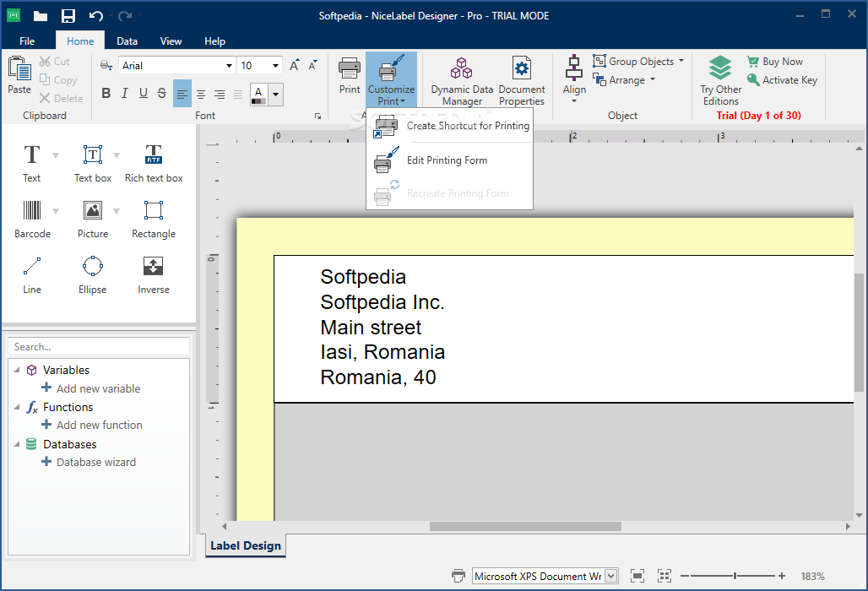Toggle underline formatting
The width and height of the screenshot is (868, 591).
click(144, 93)
